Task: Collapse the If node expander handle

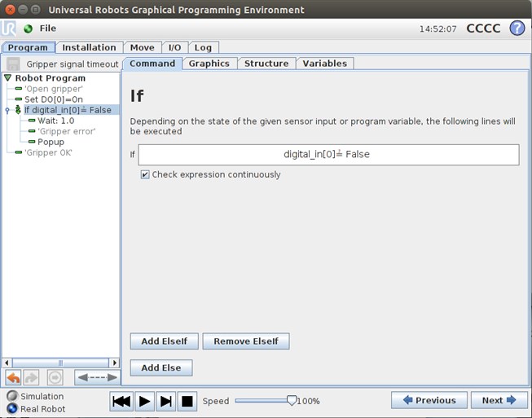Action: click(7, 110)
